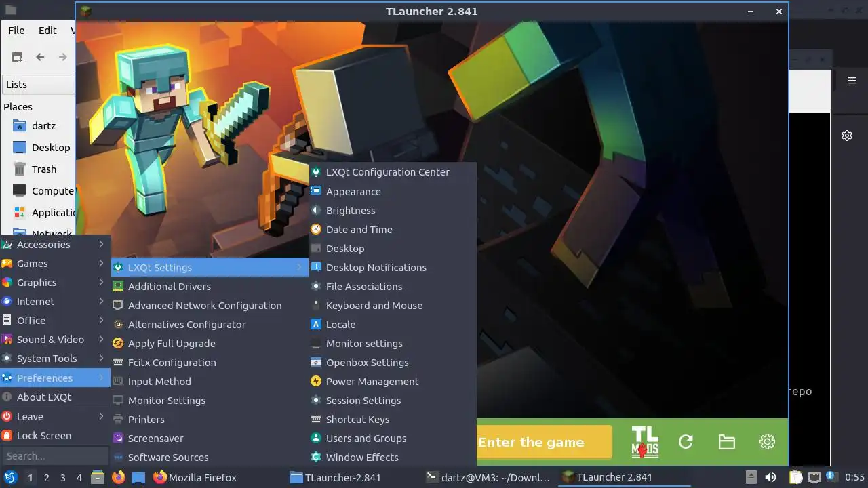Expand the LXQt Settings submenu arrow
Viewport: 868px width, 488px height.
tap(299, 267)
